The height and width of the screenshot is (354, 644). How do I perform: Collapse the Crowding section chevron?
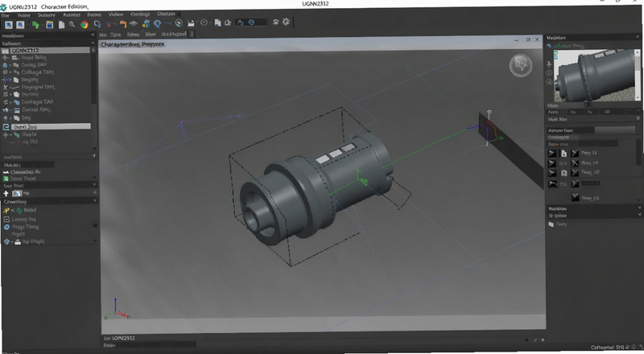pos(95,201)
